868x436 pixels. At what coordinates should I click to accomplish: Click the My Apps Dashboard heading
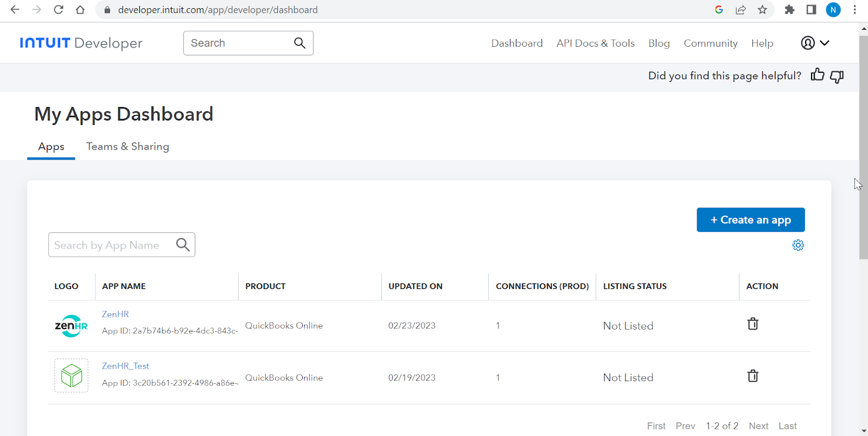[124, 114]
